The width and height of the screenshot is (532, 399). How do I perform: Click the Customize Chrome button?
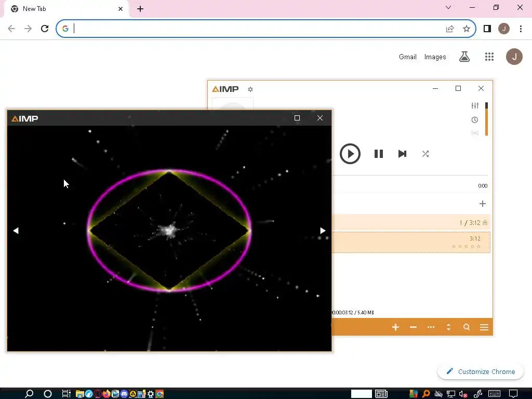481,371
